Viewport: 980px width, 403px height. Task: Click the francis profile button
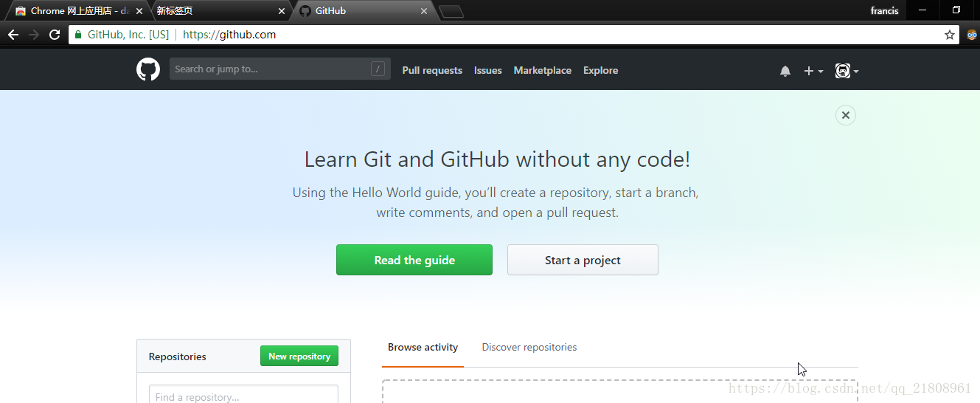pyautogui.click(x=884, y=11)
